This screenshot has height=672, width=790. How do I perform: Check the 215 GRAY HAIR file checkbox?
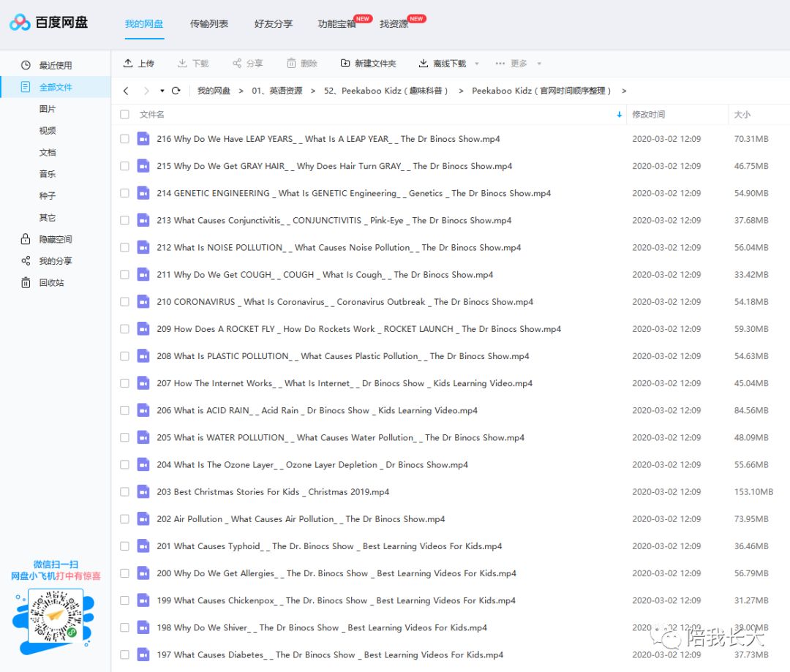coord(124,166)
